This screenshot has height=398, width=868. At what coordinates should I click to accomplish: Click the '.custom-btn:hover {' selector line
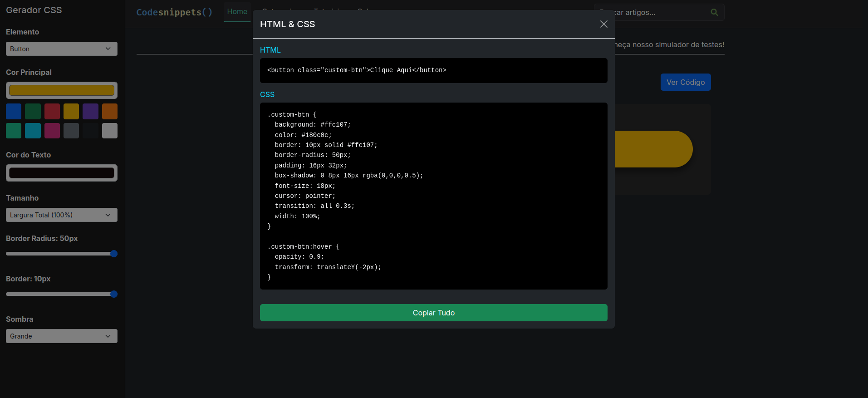(x=303, y=247)
